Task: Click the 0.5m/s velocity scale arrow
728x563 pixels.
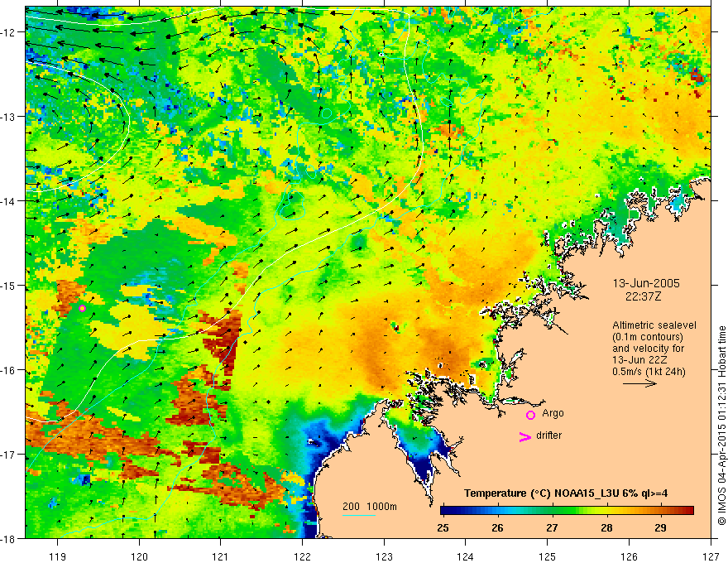Action: coord(639,383)
